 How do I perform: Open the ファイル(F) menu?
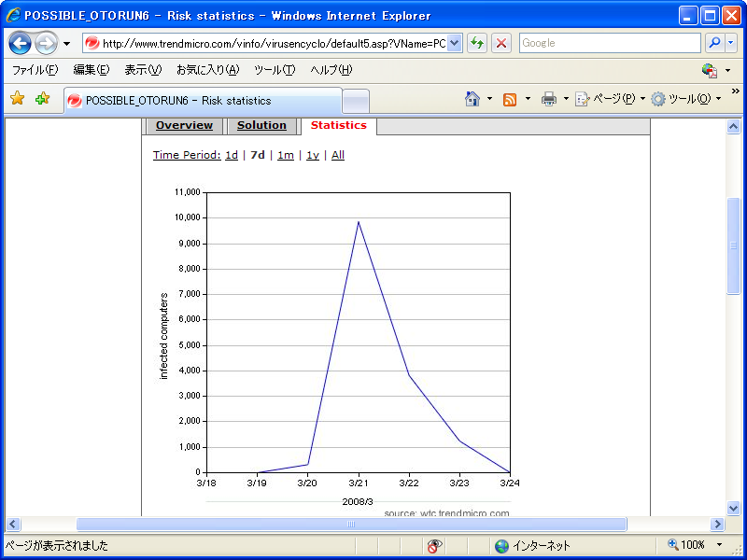[x=35, y=71]
